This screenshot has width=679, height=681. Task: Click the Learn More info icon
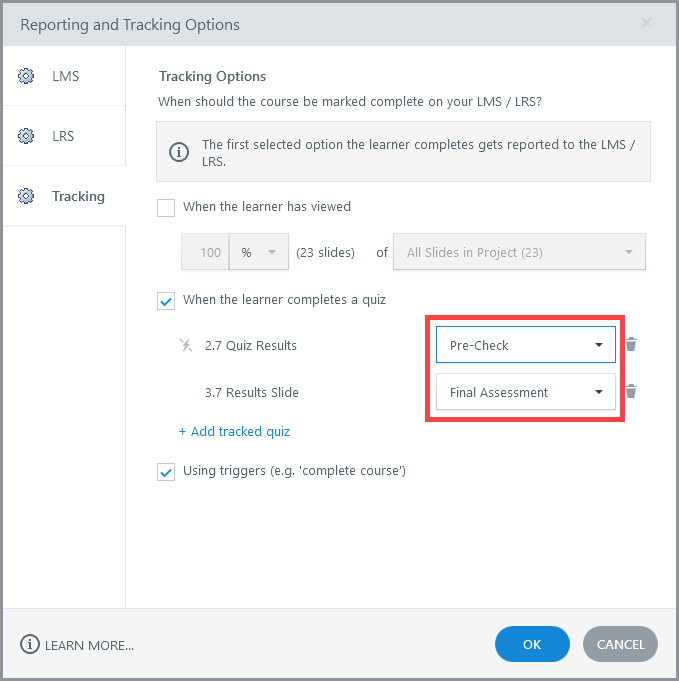(30, 645)
